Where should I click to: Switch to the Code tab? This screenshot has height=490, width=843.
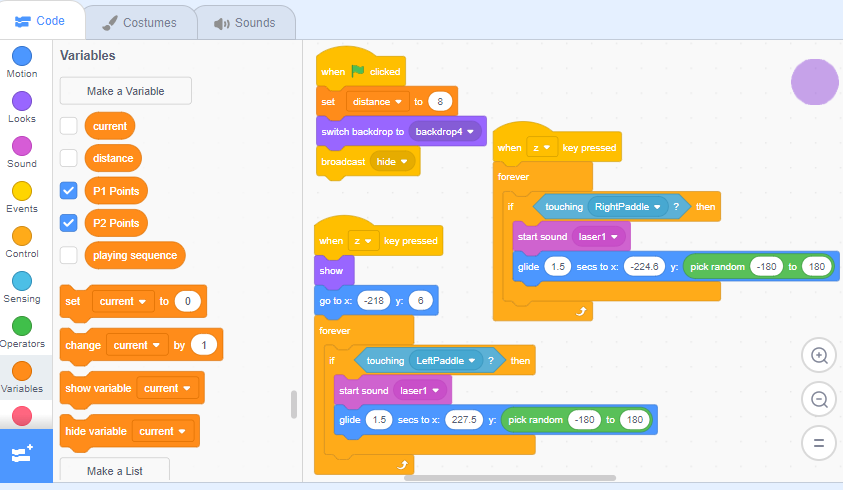pyautogui.click(x=41, y=20)
